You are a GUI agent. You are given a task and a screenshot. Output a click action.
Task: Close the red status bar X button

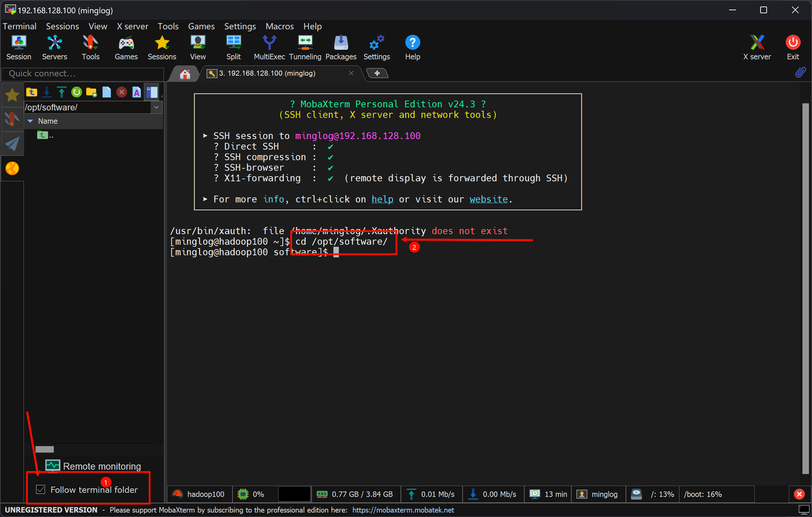coord(799,494)
